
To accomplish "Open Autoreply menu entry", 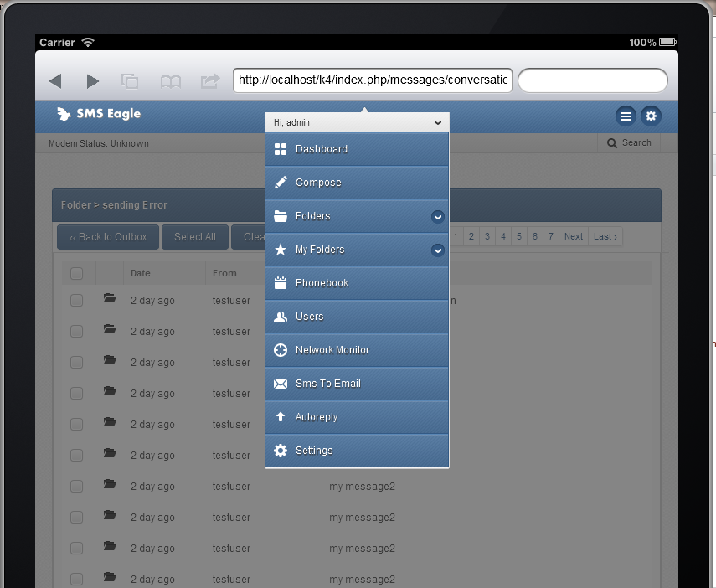I will pyautogui.click(x=357, y=416).
